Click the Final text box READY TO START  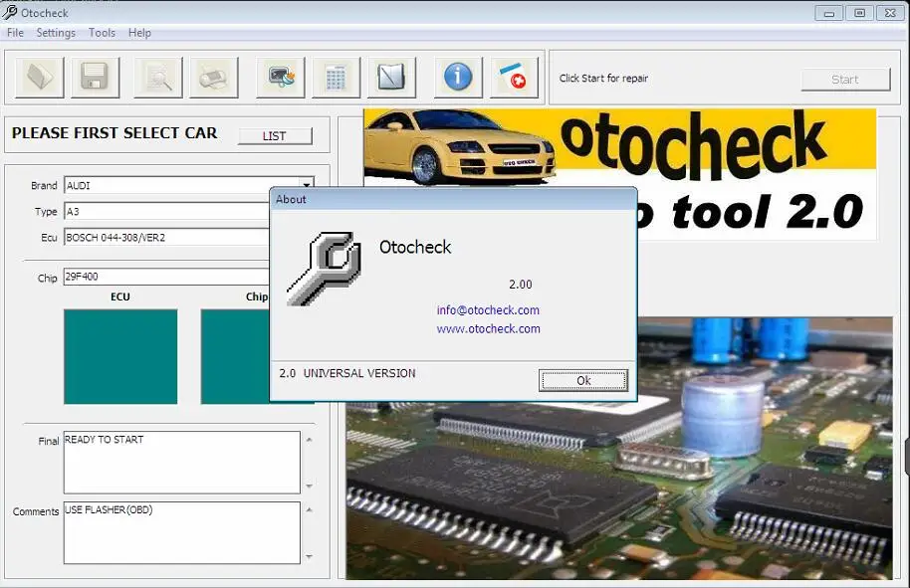pyautogui.click(x=181, y=463)
